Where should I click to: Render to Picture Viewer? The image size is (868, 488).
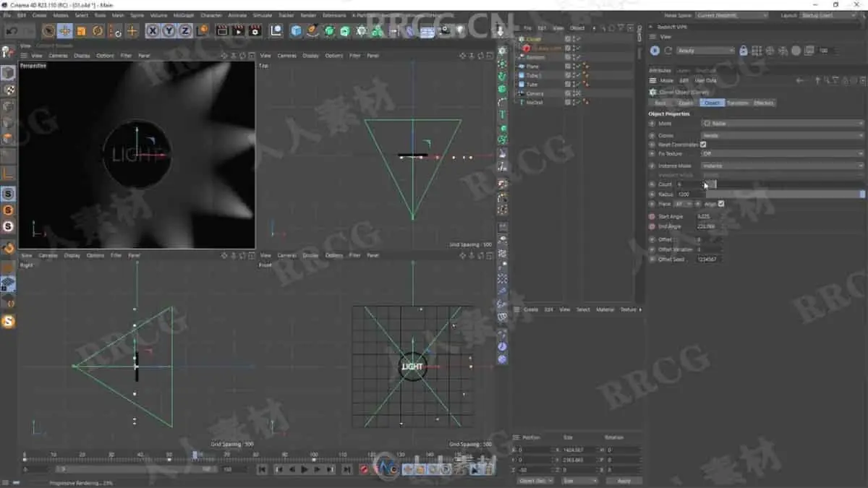(x=238, y=30)
